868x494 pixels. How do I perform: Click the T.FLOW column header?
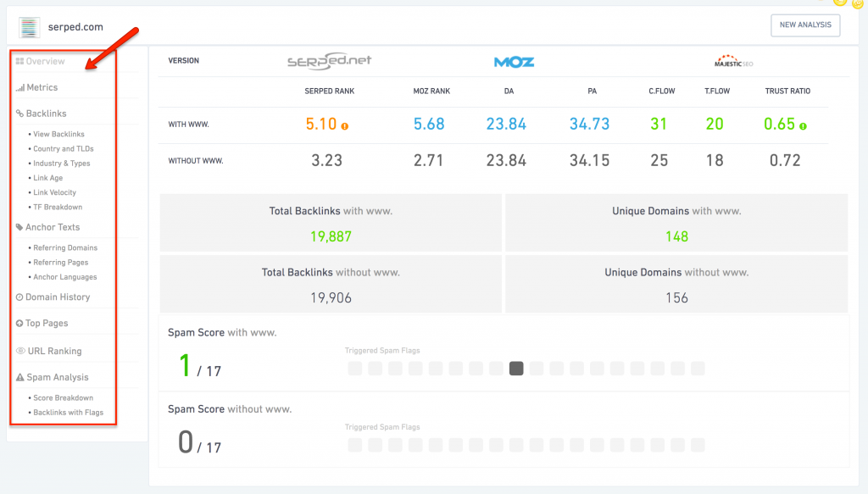tap(717, 92)
